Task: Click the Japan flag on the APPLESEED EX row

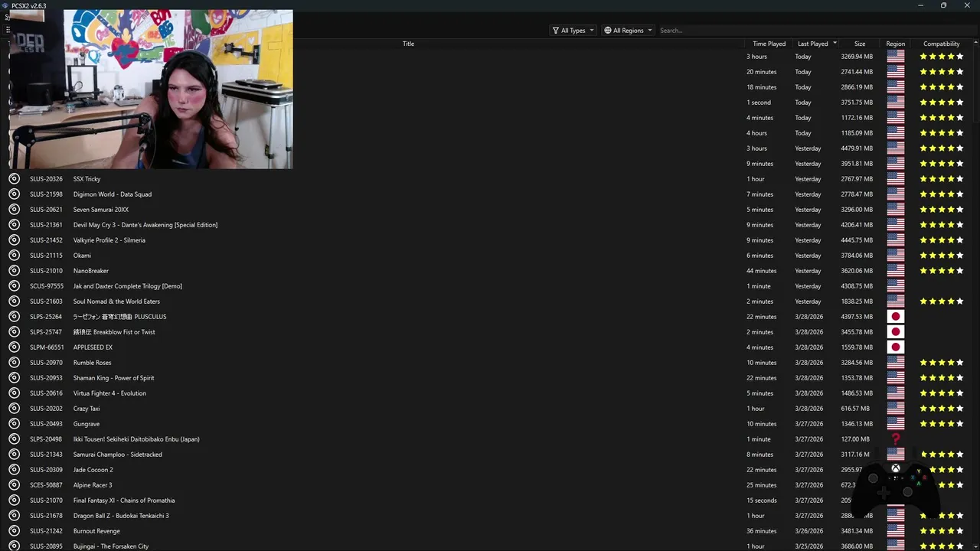Action: click(896, 347)
